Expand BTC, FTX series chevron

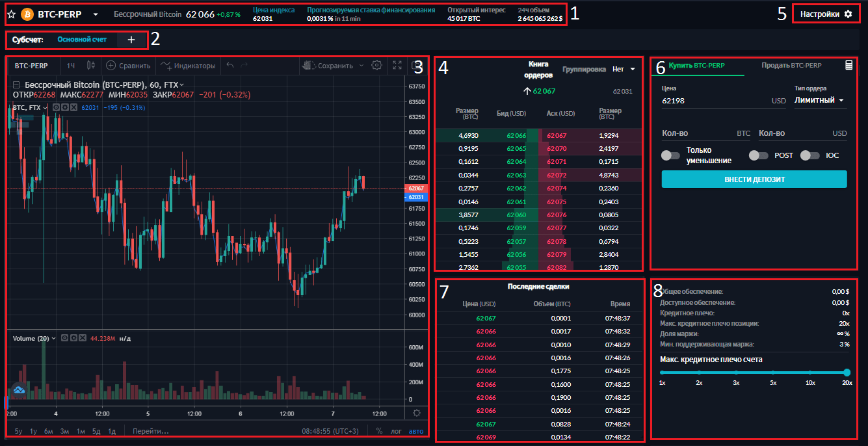46,107
